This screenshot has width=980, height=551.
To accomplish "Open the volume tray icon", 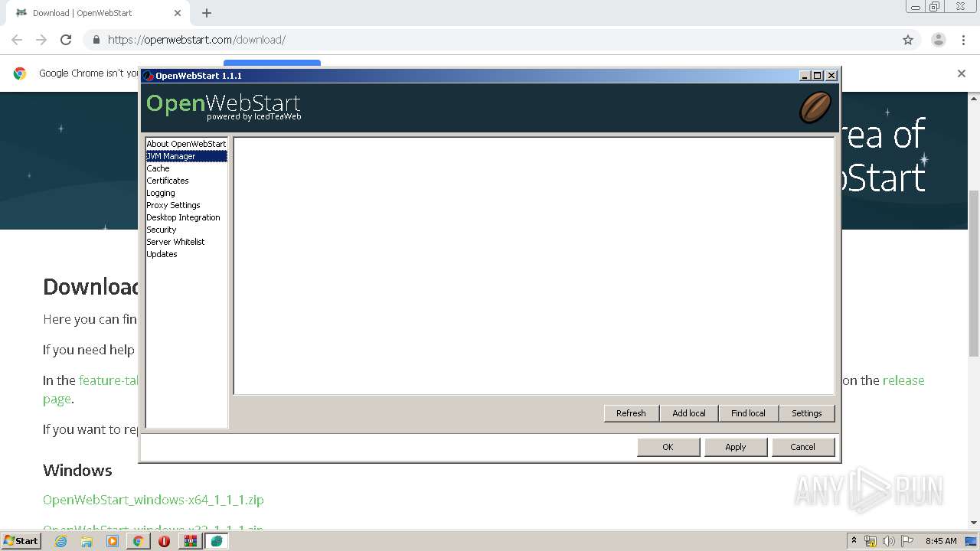I will (x=889, y=541).
